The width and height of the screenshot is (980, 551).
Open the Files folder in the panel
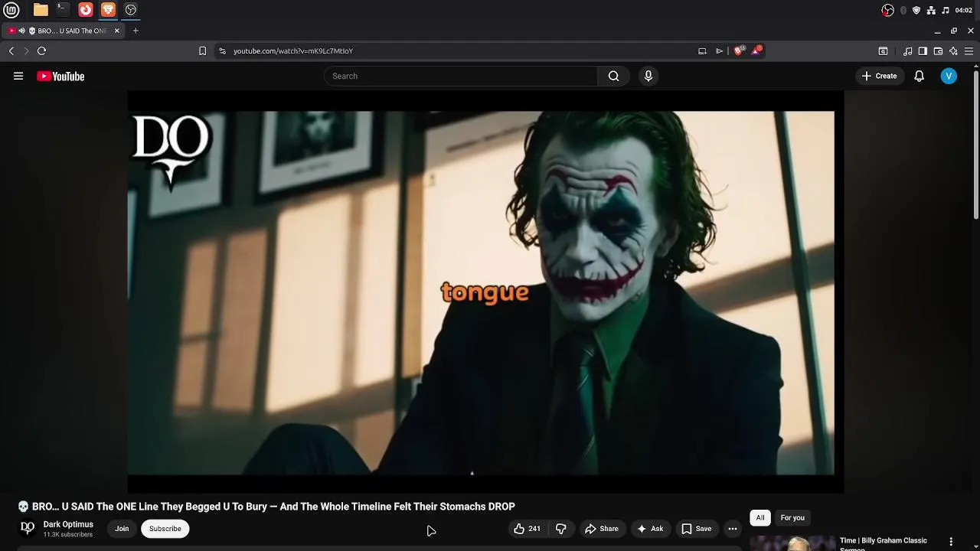point(41,10)
